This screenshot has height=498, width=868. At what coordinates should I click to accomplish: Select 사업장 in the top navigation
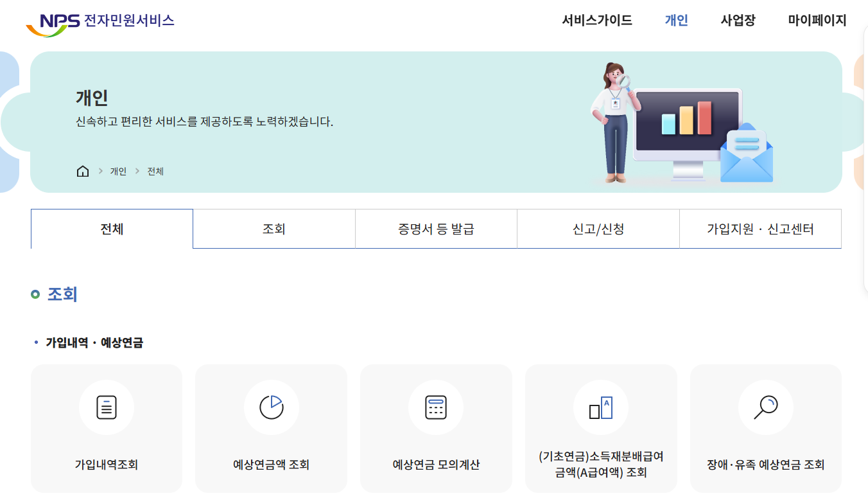[737, 21]
